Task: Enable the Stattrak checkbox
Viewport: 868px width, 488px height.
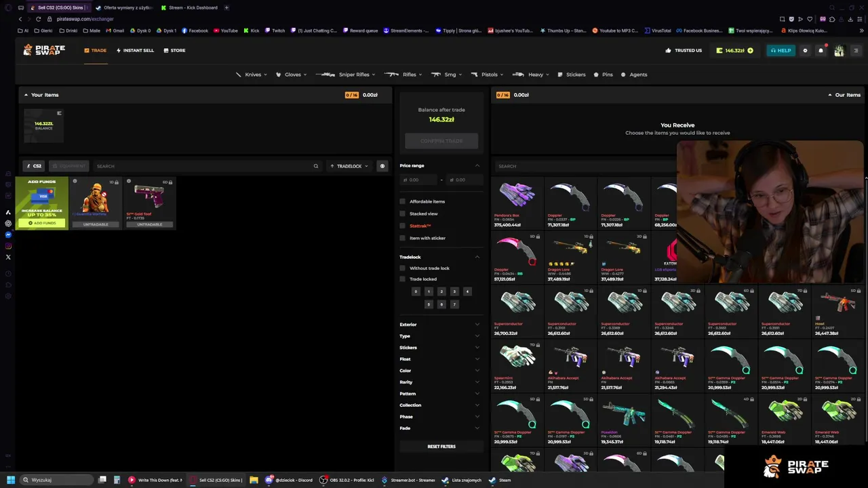Action: [402, 226]
